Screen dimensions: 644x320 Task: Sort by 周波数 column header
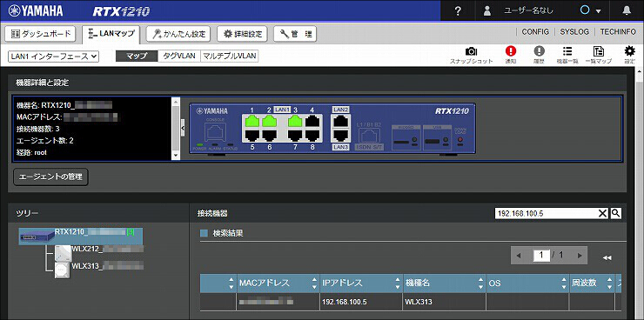(x=591, y=283)
